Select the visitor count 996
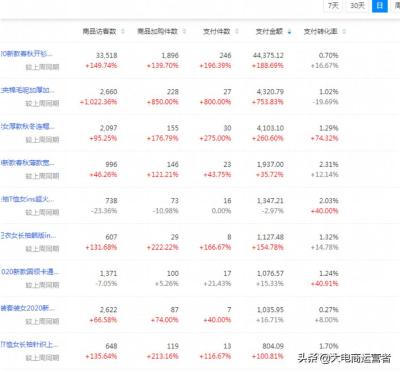 coord(111,164)
